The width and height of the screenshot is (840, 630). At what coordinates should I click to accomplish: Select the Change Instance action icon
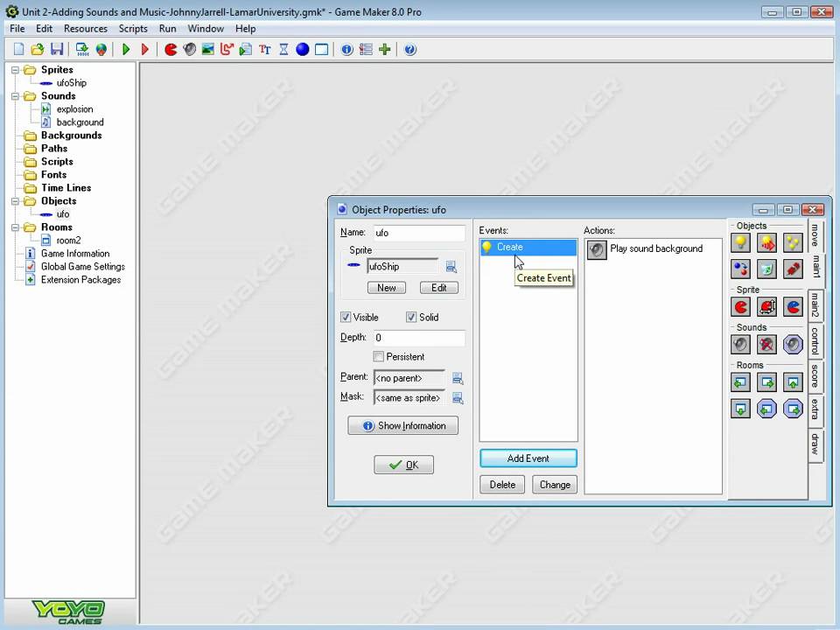(740, 269)
